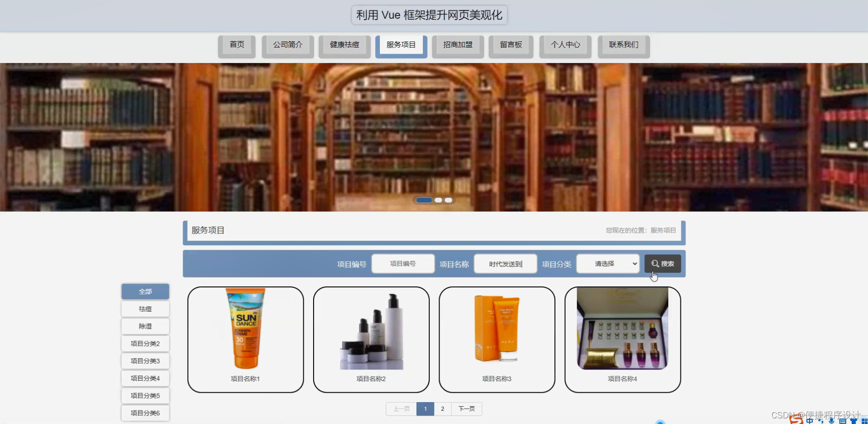Click the Sogou IME logo in the taskbar
Viewport: 868px width, 424px height.
(x=797, y=421)
